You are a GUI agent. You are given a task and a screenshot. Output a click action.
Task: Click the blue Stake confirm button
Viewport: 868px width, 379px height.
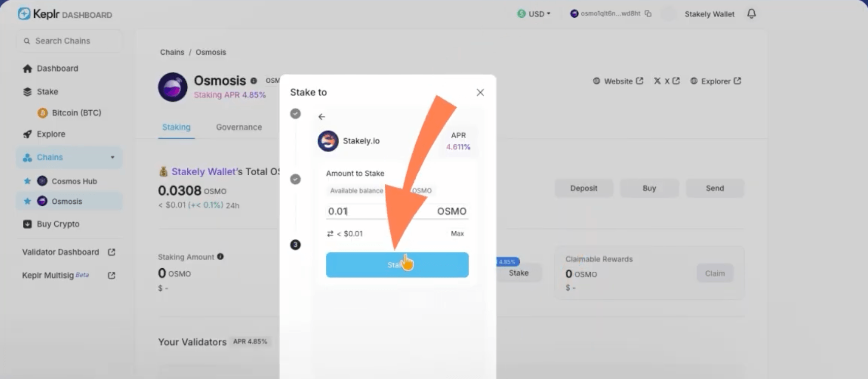[x=397, y=265]
